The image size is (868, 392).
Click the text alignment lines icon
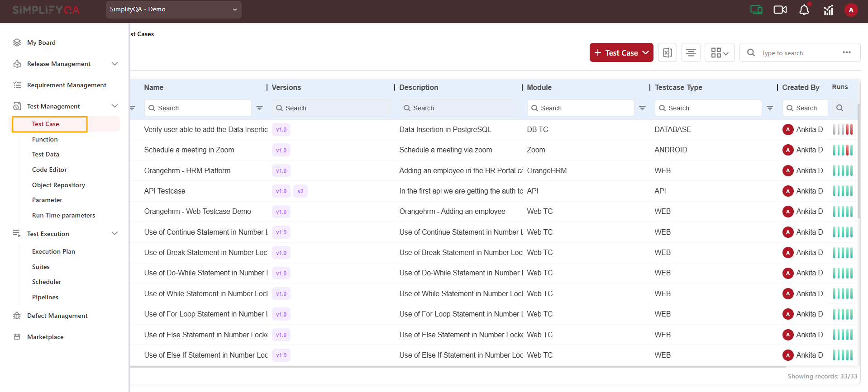[x=691, y=53]
